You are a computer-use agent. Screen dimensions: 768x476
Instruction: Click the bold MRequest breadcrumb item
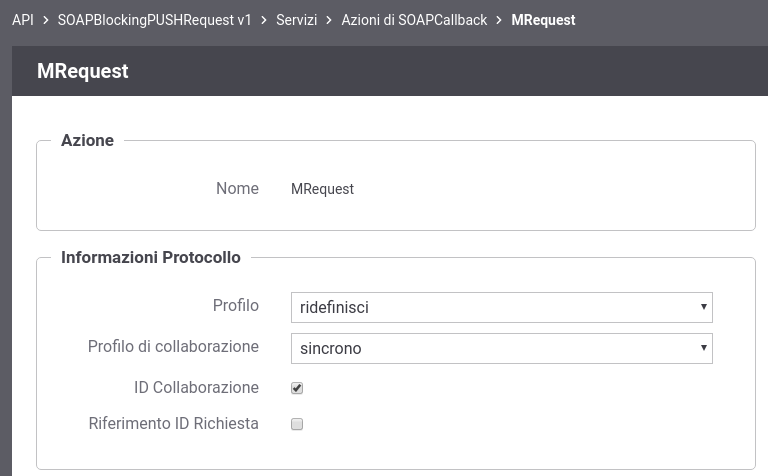(543, 20)
